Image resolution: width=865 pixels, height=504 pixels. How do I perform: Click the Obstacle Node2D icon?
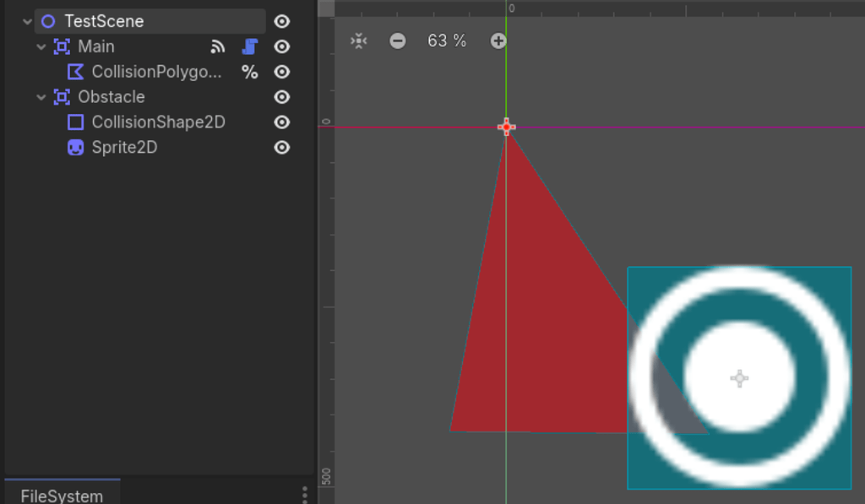(59, 97)
